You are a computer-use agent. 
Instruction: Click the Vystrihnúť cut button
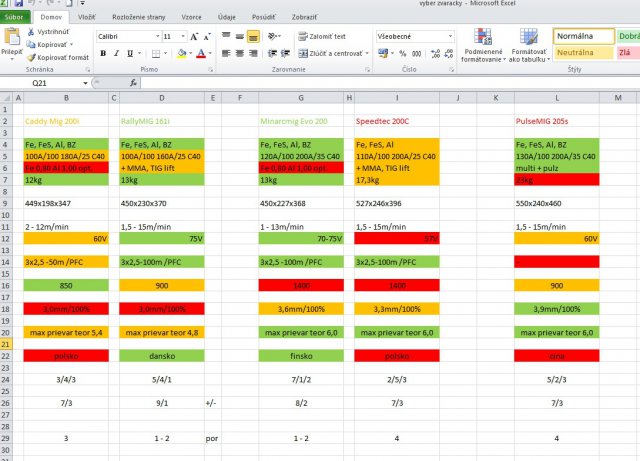[x=48, y=31]
